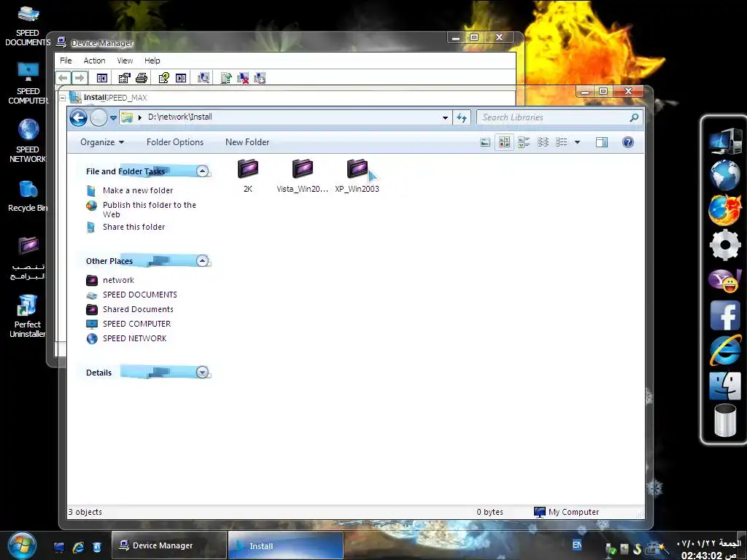Click the Windows Start orb
The image size is (747, 560).
click(x=22, y=545)
